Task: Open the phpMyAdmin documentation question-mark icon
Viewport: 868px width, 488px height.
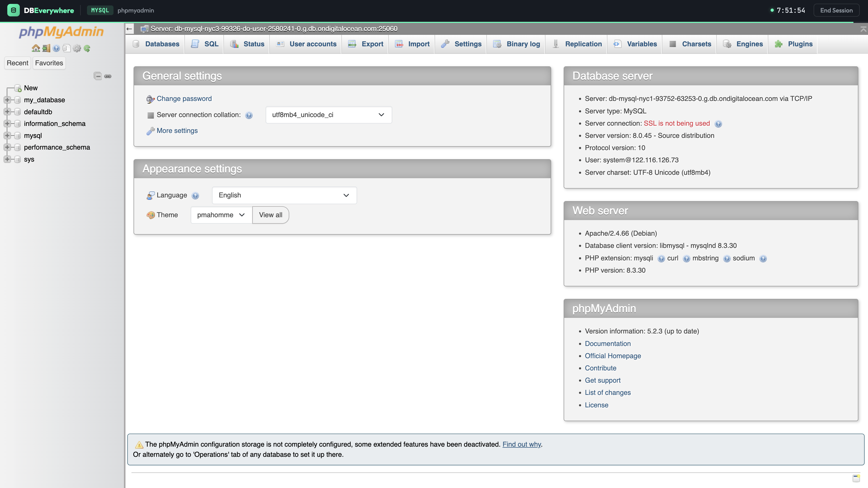Action: [56, 48]
